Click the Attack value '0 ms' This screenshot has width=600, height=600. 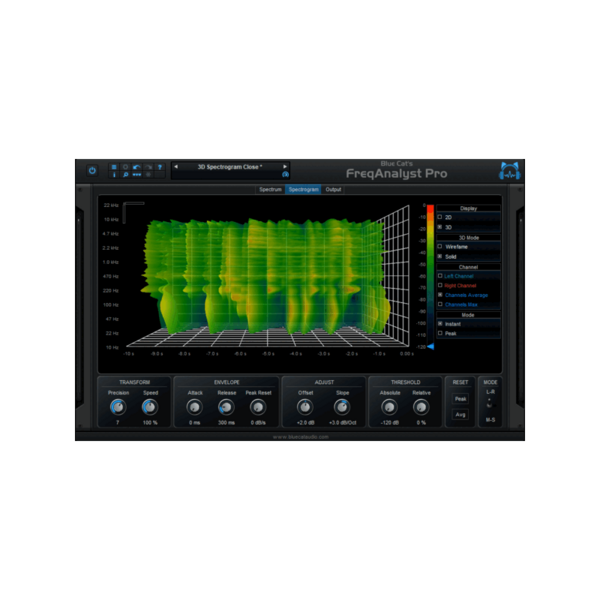pos(194,423)
